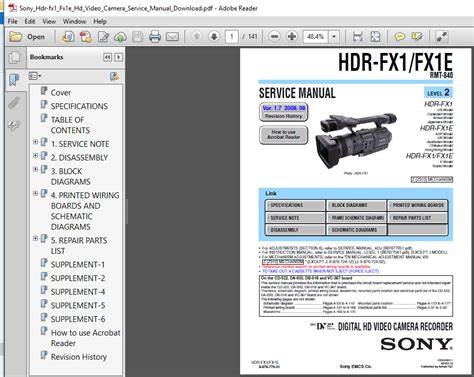Click the printer icon in toolbar
474x377 pixels.
tap(155, 37)
